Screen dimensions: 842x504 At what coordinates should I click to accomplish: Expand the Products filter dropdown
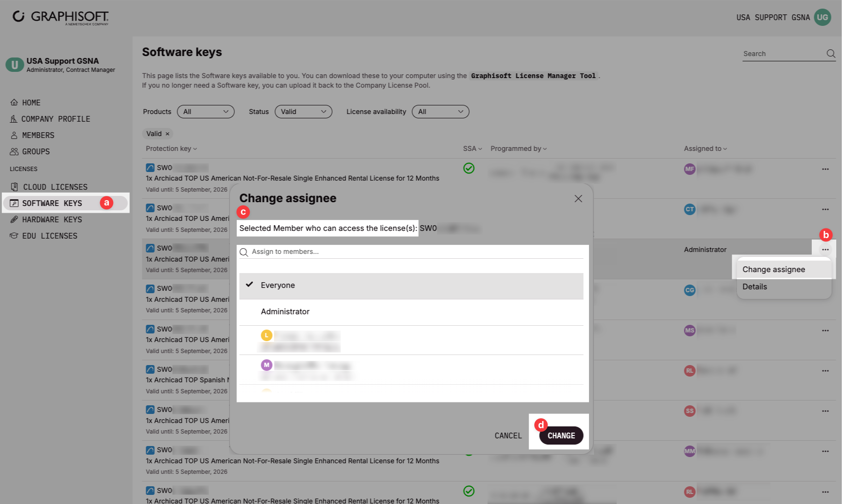pyautogui.click(x=206, y=112)
